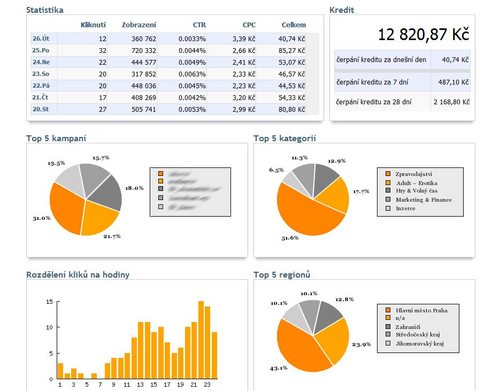Click the Zpravodajství legend label
This screenshot has width=500, height=391.
pyautogui.click(x=413, y=174)
